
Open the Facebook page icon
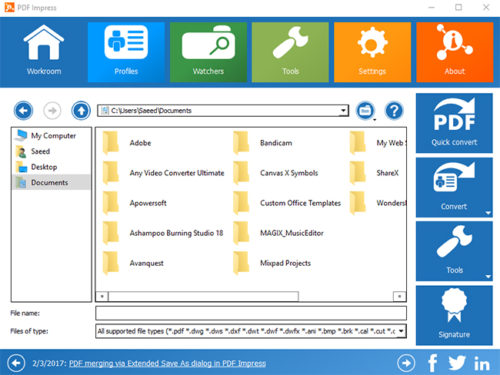[433, 363]
